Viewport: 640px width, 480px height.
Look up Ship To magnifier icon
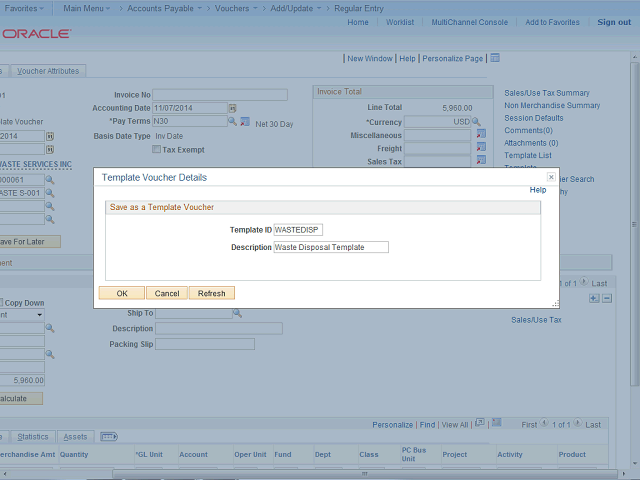(237, 313)
